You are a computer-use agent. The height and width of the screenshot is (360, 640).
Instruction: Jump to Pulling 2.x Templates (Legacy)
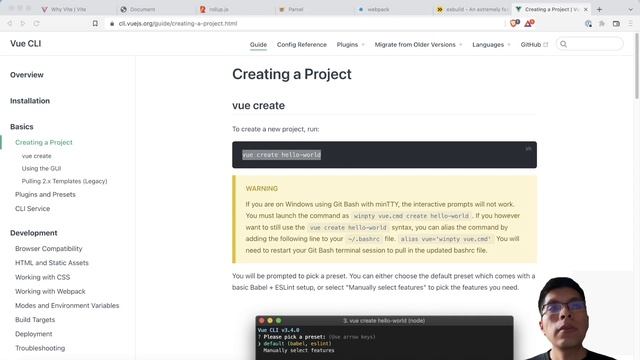point(64,181)
